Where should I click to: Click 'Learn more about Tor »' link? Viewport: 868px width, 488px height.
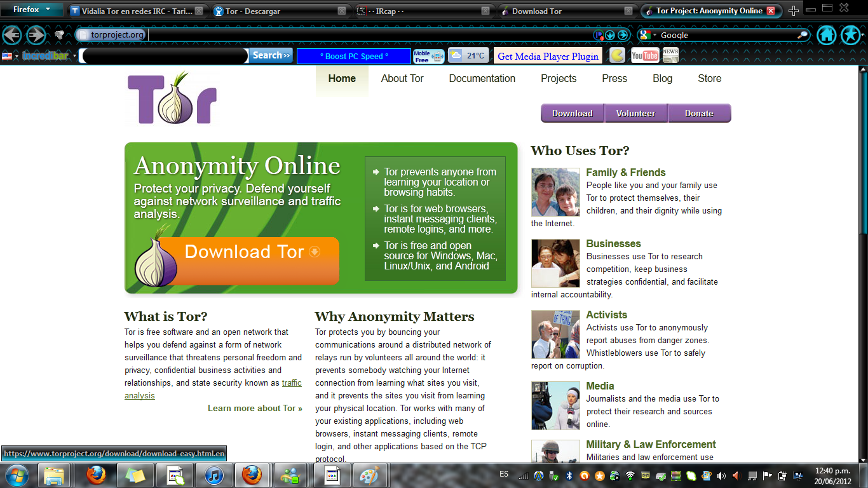(x=255, y=408)
